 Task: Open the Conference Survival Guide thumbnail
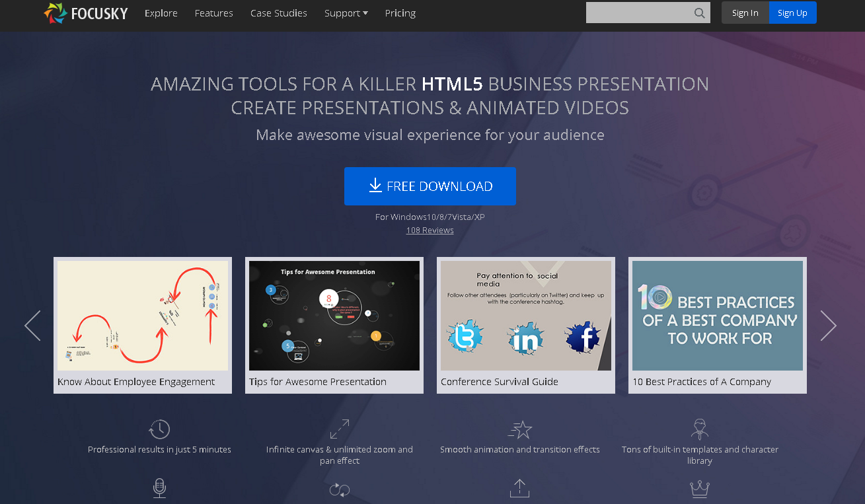click(525, 316)
